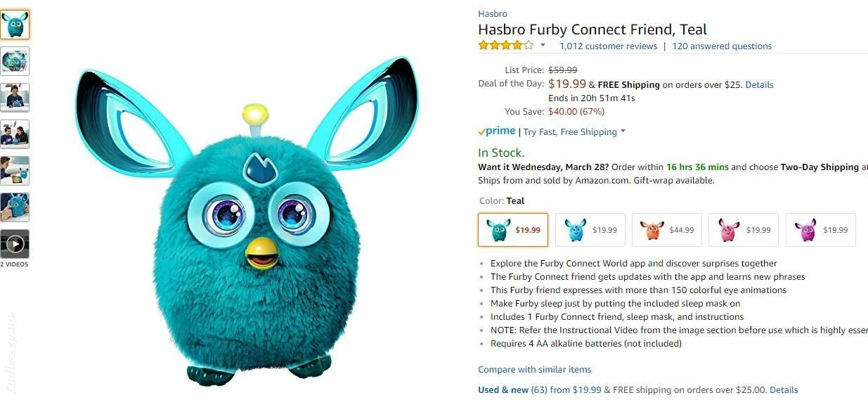The image size is (868, 400).
Task: Click the star rating icons
Action: (505, 46)
